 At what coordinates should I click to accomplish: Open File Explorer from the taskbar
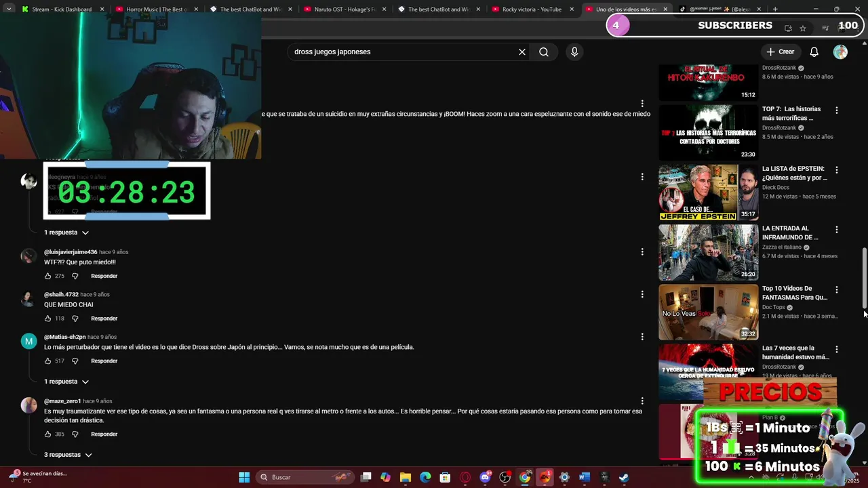click(x=406, y=477)
